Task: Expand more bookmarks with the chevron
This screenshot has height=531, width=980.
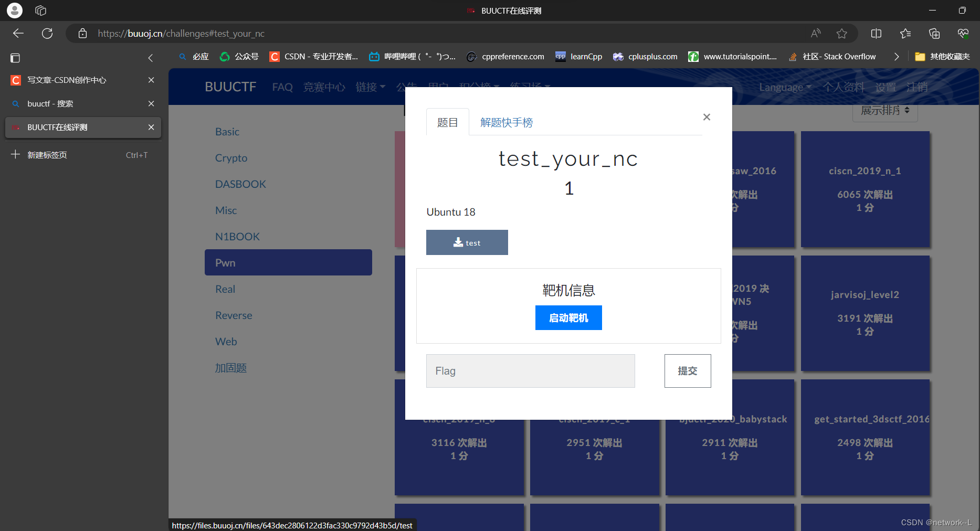Action: pos(897,57)
